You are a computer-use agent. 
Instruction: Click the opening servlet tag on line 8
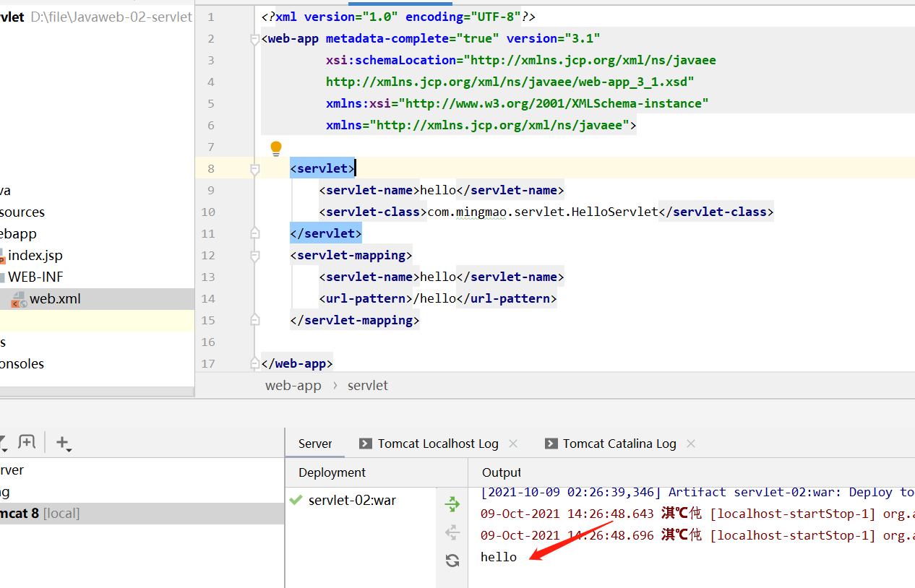click(x=322, y=169)
